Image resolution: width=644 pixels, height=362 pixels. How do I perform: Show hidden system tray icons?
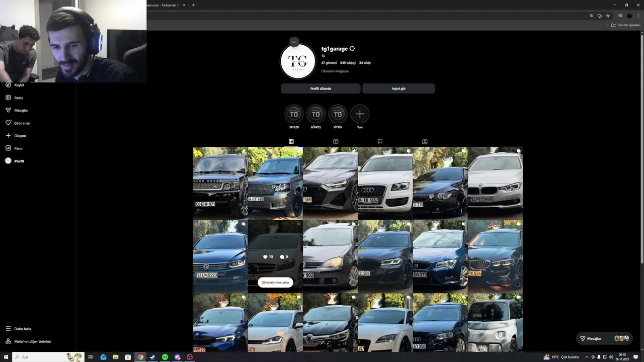click(587, 357)
